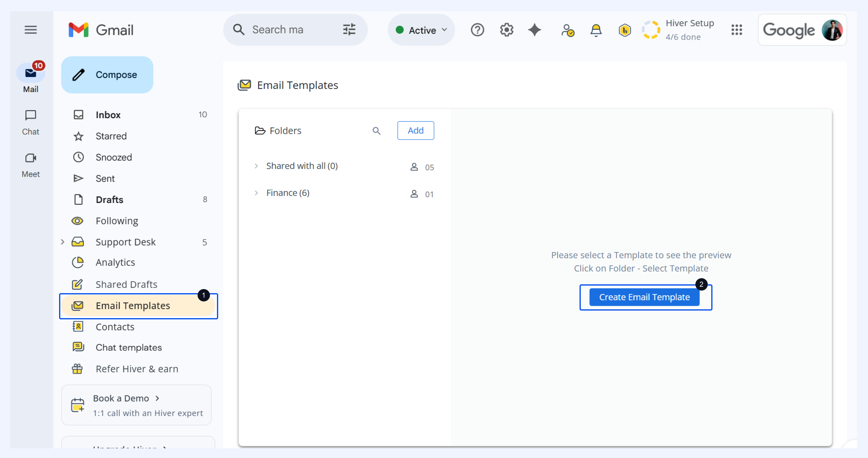Click the Gemini sparkle icon
Screen dimensions: 868x458
(x=534, y=30)
